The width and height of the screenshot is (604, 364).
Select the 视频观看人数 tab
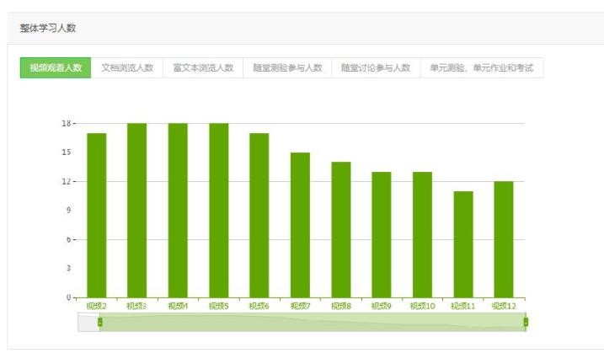[56, 68]
